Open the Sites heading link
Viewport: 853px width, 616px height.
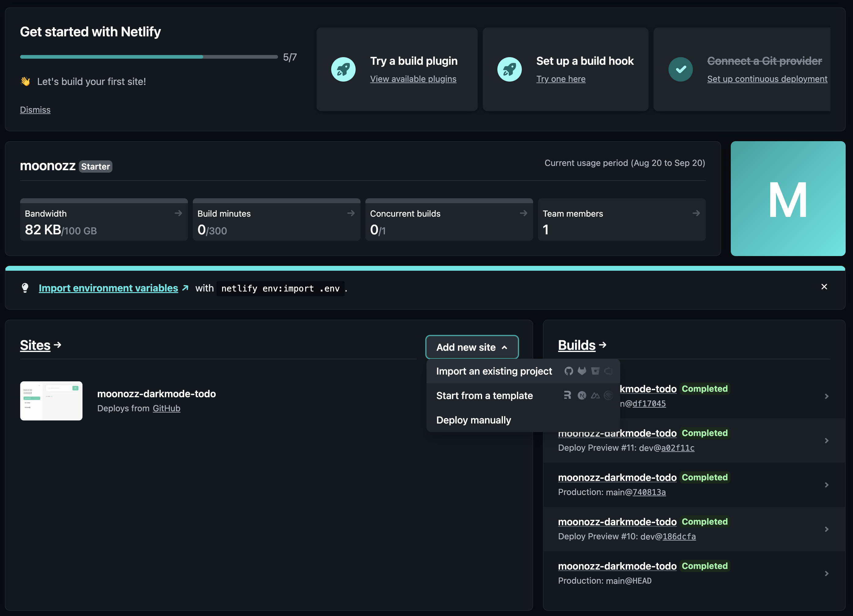35,345
